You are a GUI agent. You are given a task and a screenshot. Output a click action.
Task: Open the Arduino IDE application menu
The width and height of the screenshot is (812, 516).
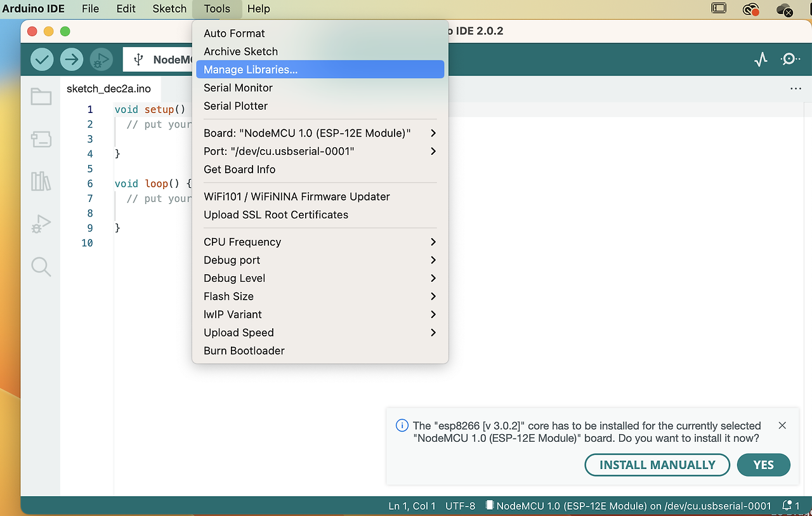click(x=34, y=9)
